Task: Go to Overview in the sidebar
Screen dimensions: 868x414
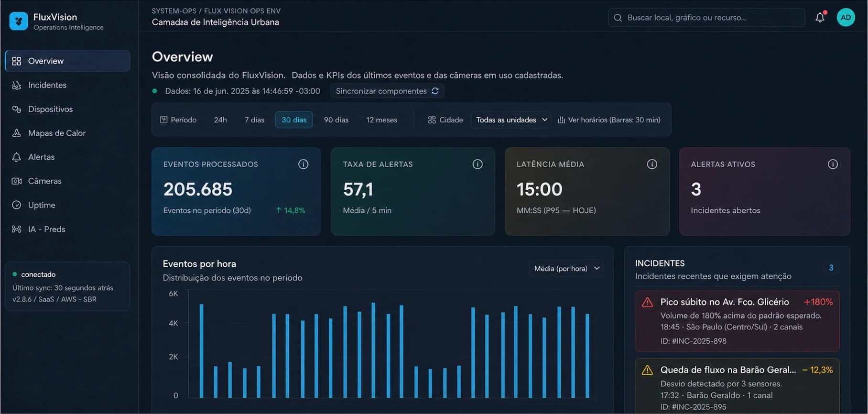Action: (x=67, y=61)
